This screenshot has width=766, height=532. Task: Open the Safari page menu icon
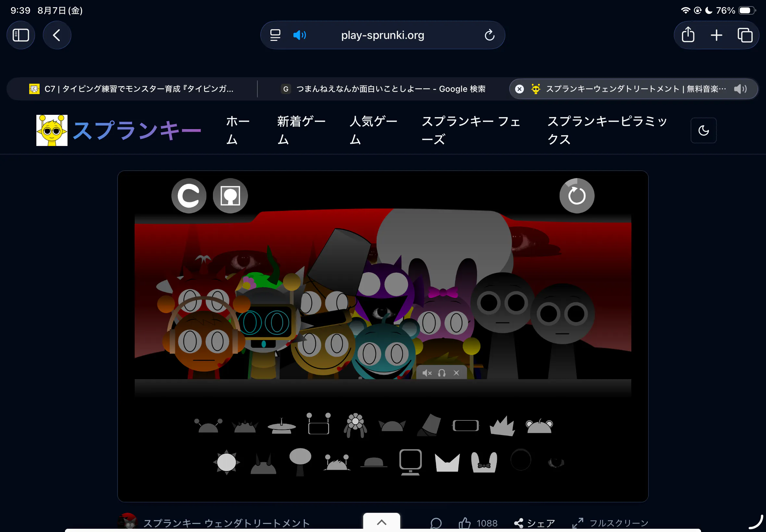click(x=275, y=35)
